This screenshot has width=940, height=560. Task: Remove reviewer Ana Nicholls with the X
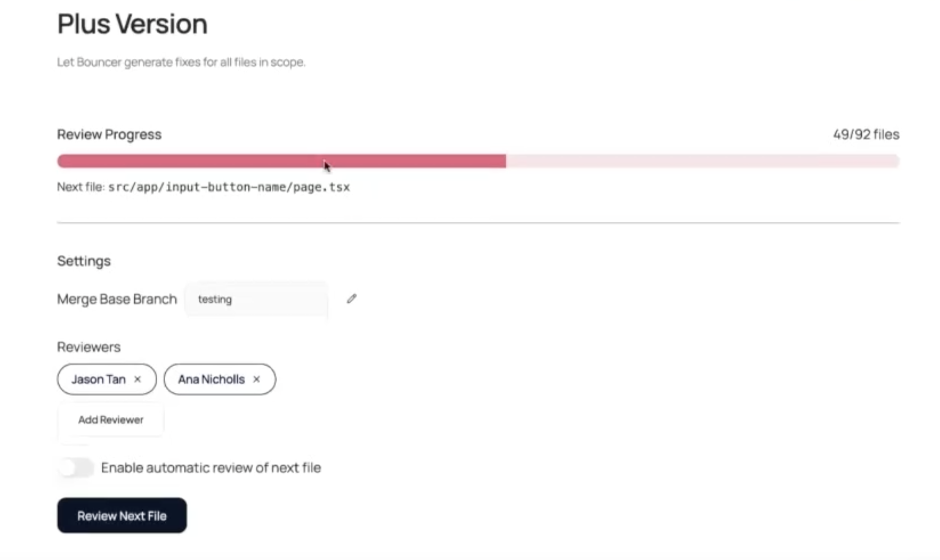257,379
